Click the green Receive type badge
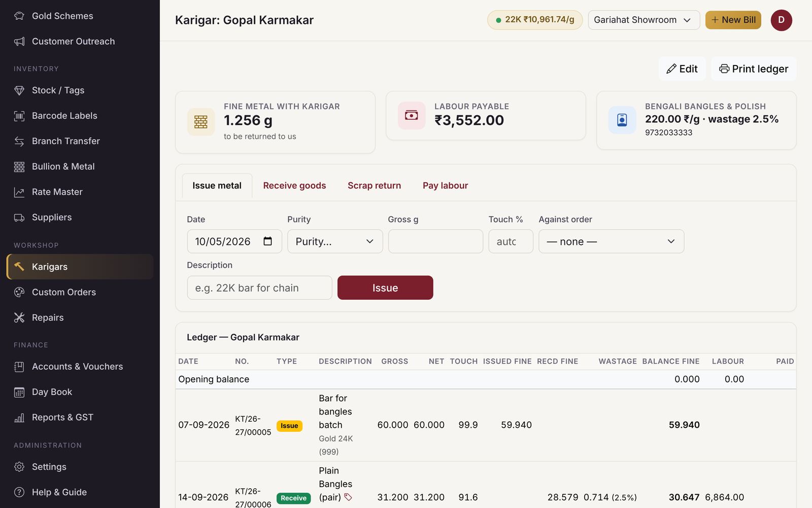812x508 pixels. tap(293, 498)
